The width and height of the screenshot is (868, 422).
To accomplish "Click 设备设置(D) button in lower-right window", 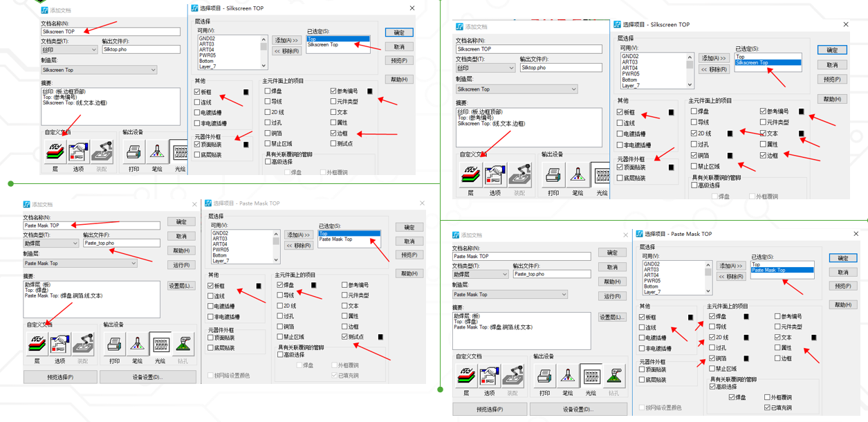I will 578,409.
